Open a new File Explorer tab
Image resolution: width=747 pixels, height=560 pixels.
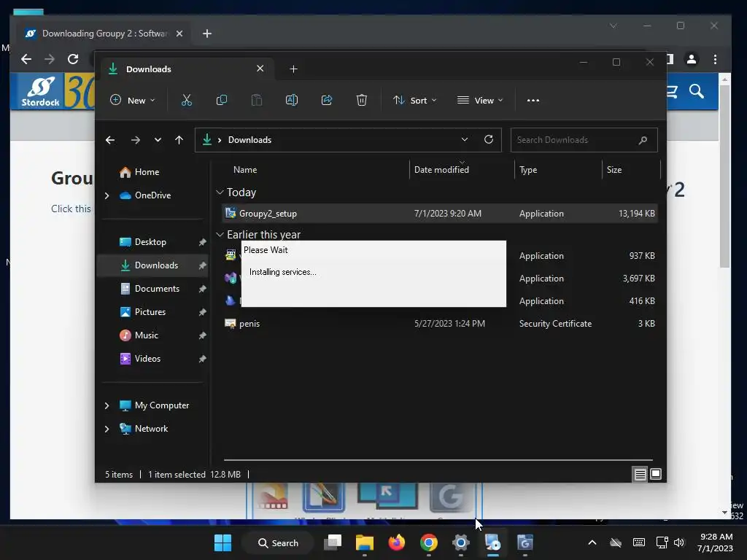point(293,69)
